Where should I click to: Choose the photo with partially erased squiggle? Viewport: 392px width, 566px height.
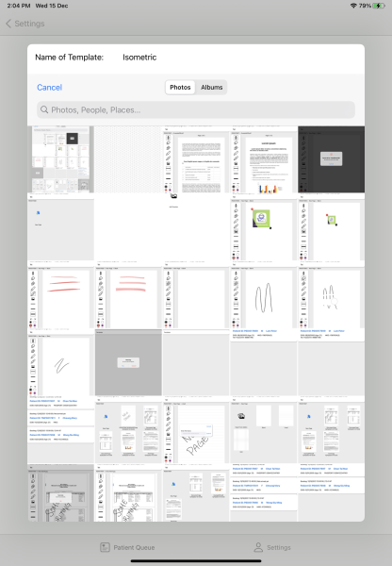point(332,294)
